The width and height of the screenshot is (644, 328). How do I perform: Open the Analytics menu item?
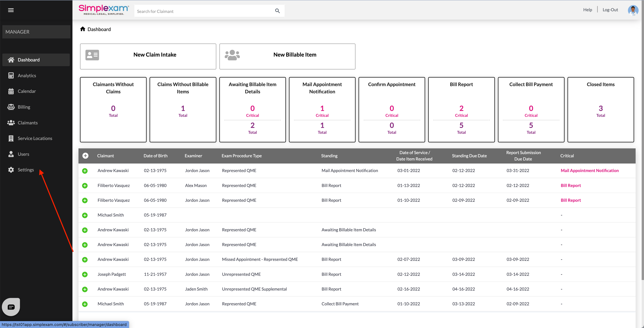(x=27, y=76)
